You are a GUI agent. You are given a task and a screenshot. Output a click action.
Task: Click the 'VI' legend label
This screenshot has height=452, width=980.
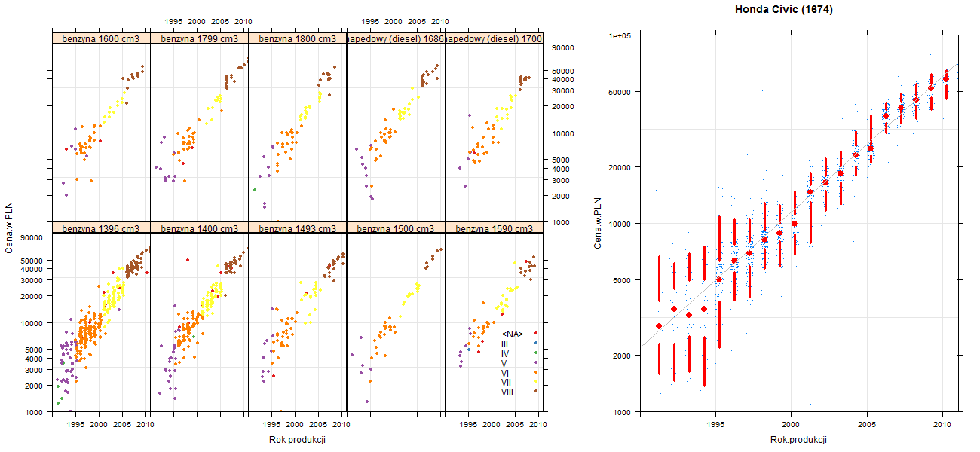click(505, 373)
